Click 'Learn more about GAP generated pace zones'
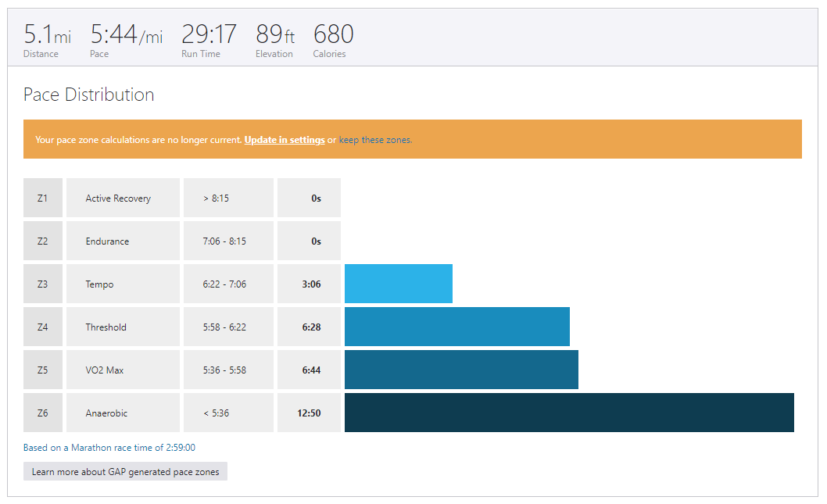Image resolution: width=827 pixels, height=504 pixels. [126, 471]
